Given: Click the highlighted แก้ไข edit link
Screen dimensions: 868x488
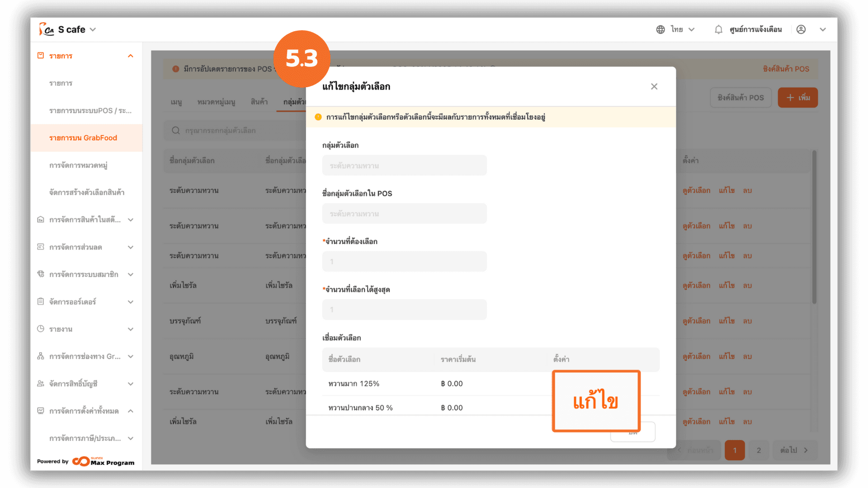Looking at the screenshot, I should 596,401.
